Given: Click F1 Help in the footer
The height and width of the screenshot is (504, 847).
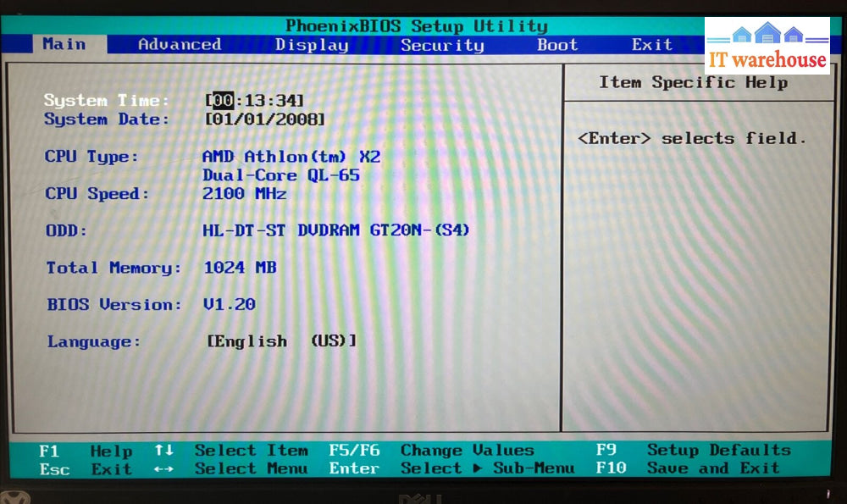Looking at the screenshot, I should tap(85, 451).
